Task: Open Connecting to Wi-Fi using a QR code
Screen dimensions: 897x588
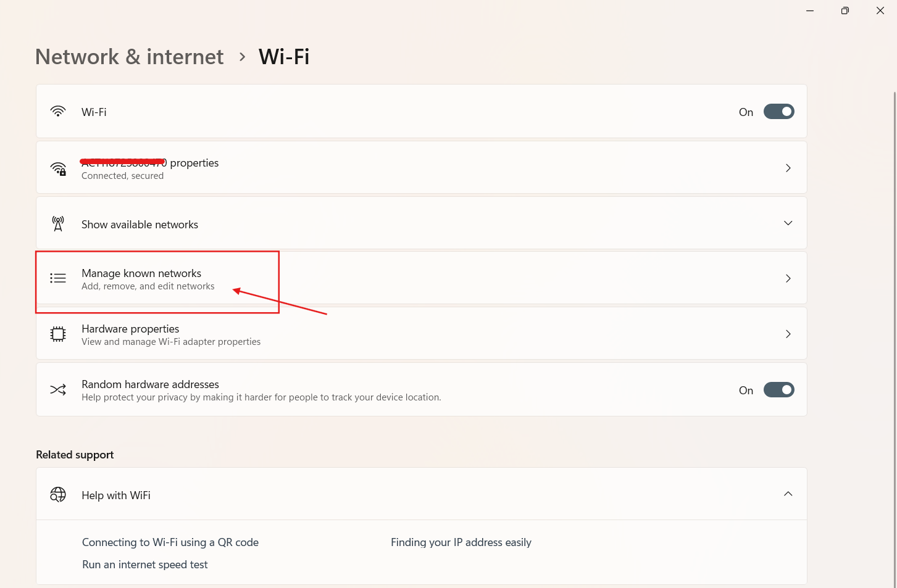Action: click(170, 542)
